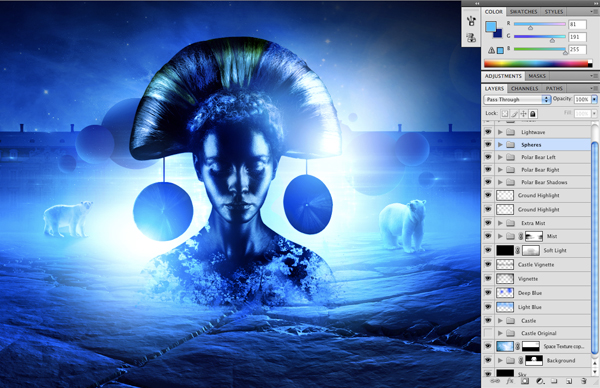This screenshot has height=388, width=600.
Task: Click the lock transparent pixels icon
Action: (x=505, y=114)
